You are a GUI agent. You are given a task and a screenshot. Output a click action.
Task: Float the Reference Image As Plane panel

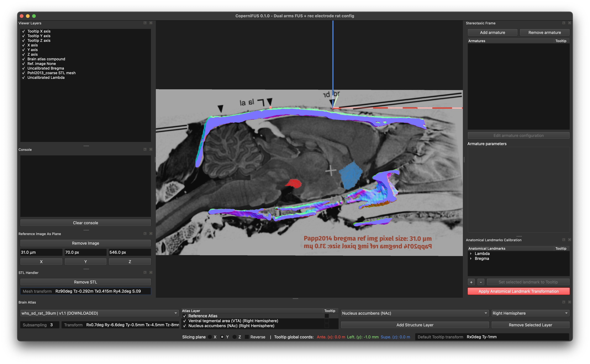tap(145, 234)
